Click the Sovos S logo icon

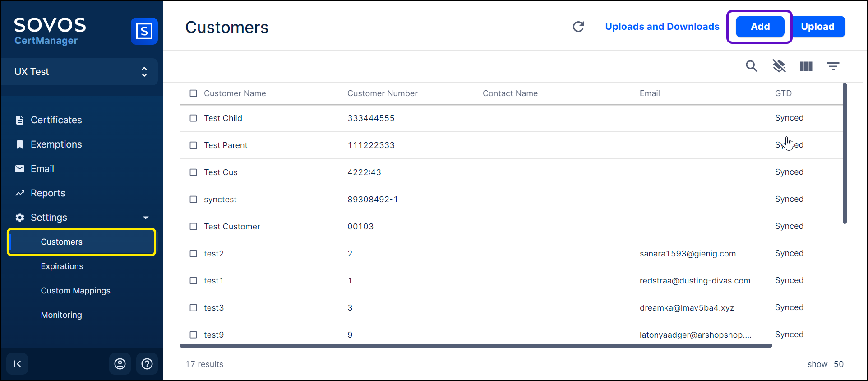click(x=144, y=31)
